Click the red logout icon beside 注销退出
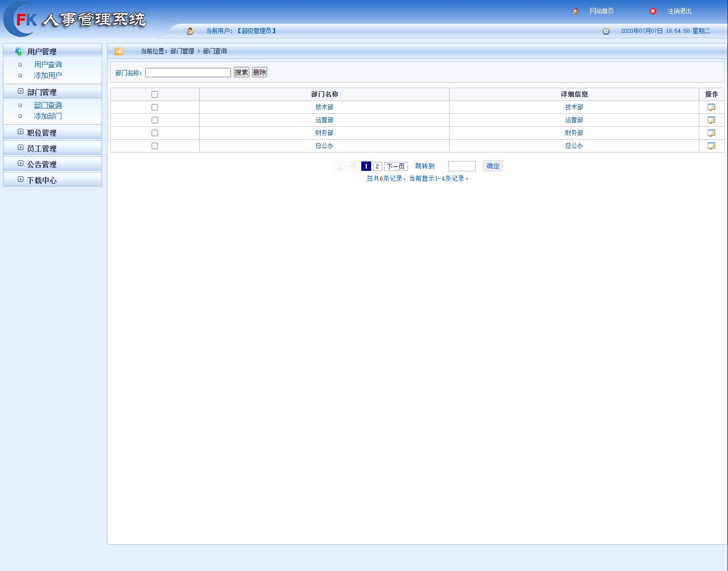Viewport: 728px width, 571px height. coord(653,11)
